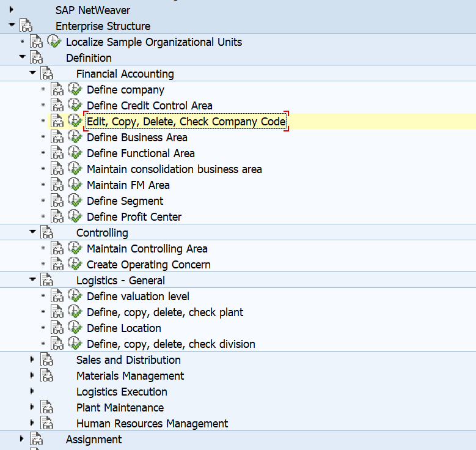Screen dimensions: 476x450
Task: Execute Edit, Copy, Delete, Check Company Code icon
Action: (x=75, y=121)
